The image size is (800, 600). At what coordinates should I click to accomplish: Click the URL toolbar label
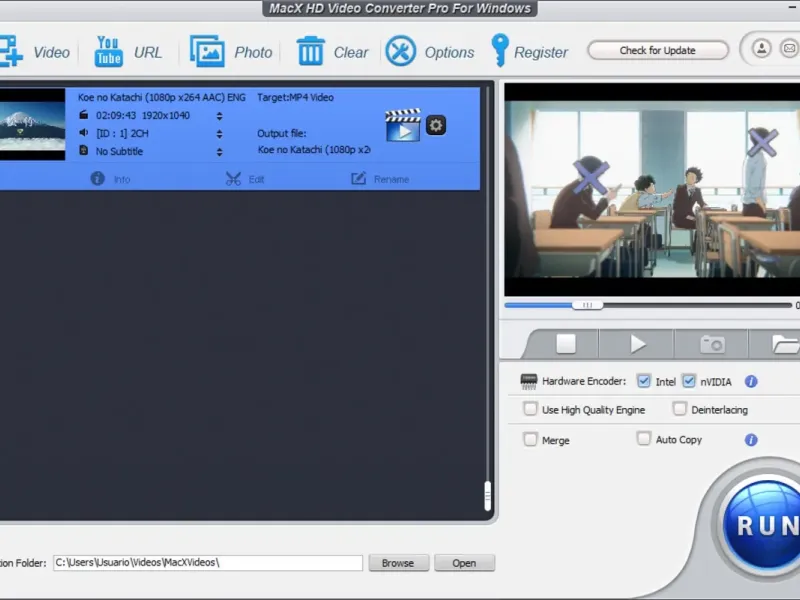(x=148, y=52)
